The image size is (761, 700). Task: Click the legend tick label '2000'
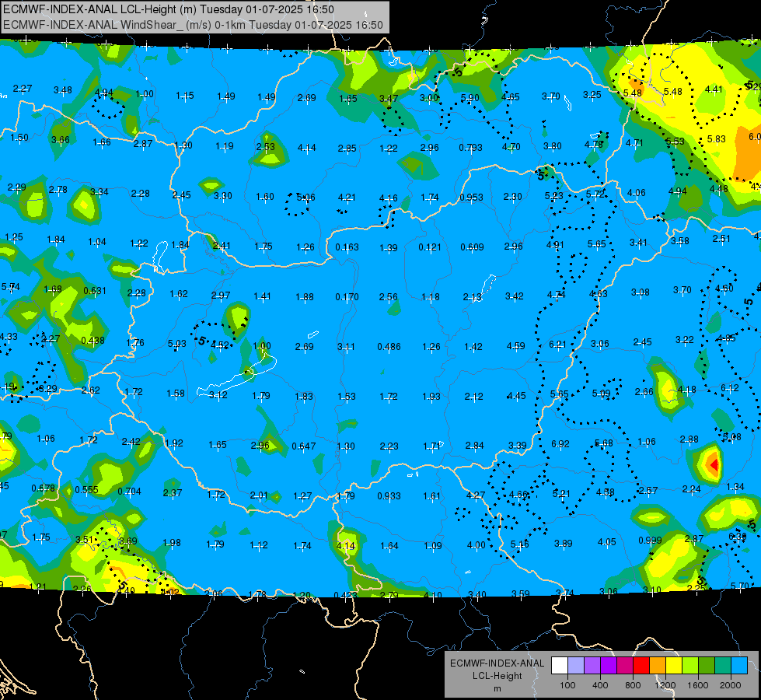pos(731,685)
